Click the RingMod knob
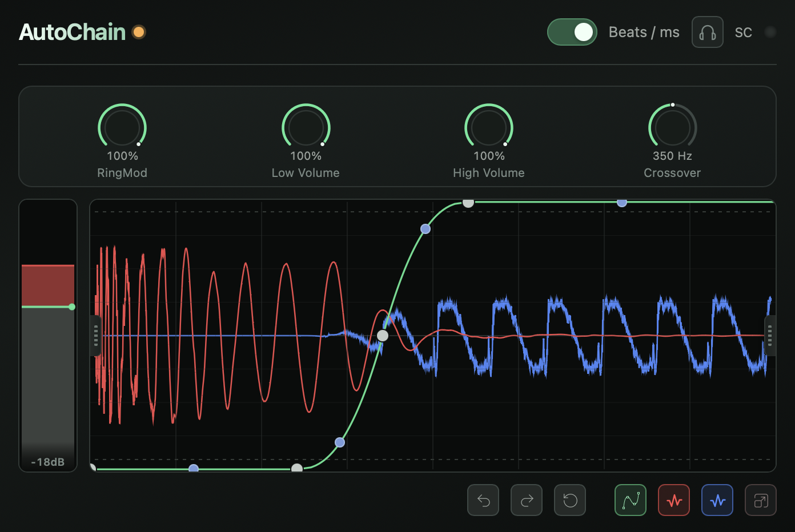795x532 pixels. [x=122, y=128]
